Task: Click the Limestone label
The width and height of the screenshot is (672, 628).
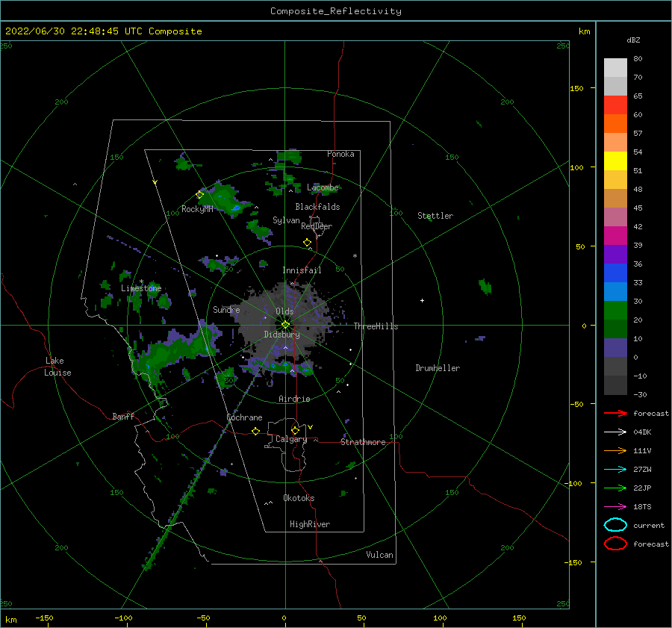Action: 141,288
